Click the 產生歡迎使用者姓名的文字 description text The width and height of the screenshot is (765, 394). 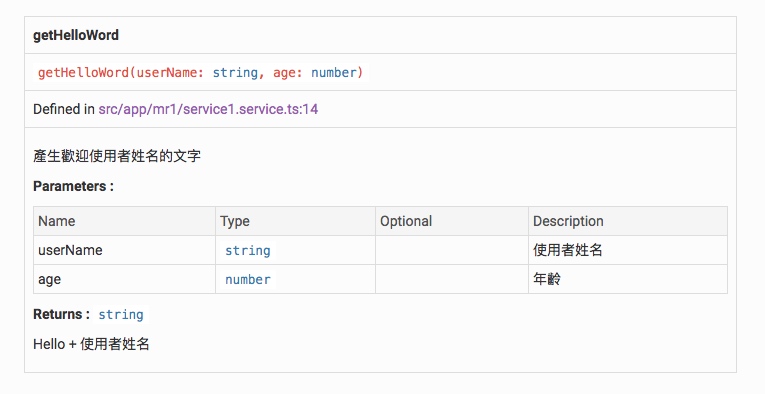(x=117, y=156)
